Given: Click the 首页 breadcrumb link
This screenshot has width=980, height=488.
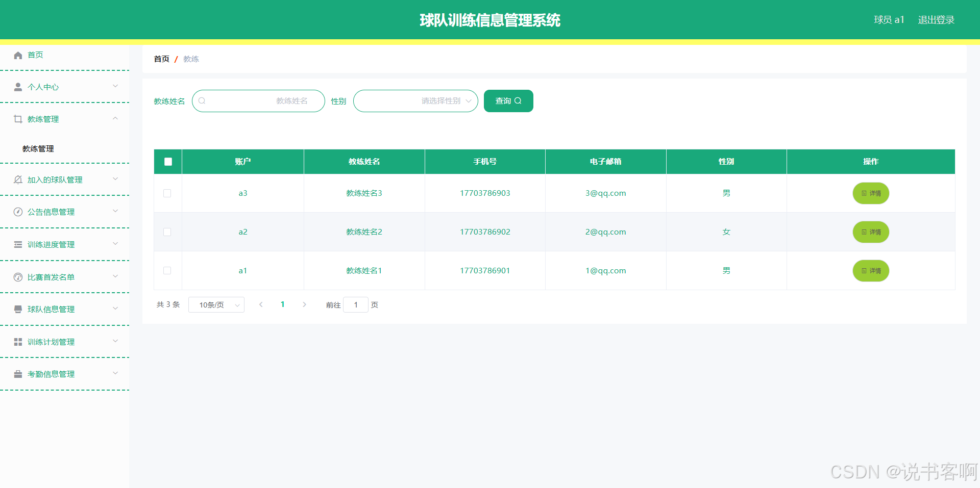Looking at the screenshot, I should click(x=162, y=59).
